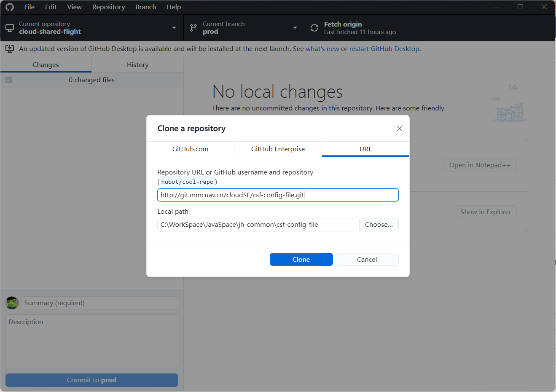This screenshot has height=392, width=556.
Task: Open the Current repository dropdown
Action: pos(173,27)
